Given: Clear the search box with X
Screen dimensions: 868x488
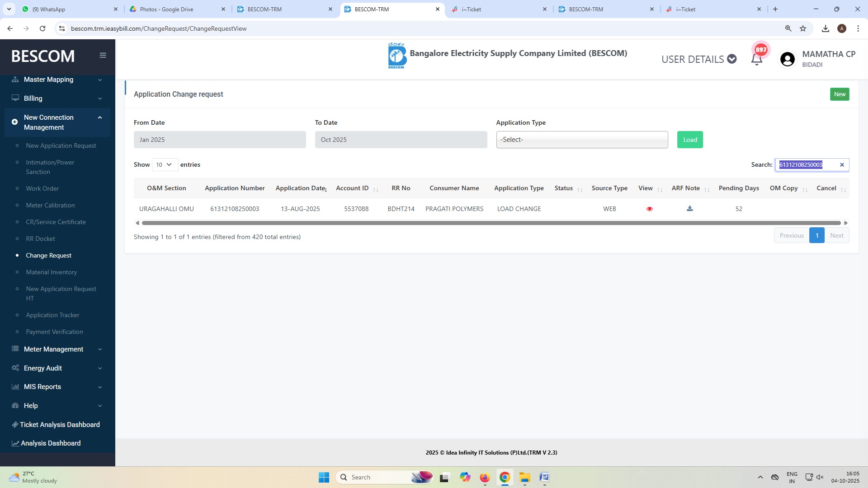Looking at the screenshot, I should click(842, 165).
